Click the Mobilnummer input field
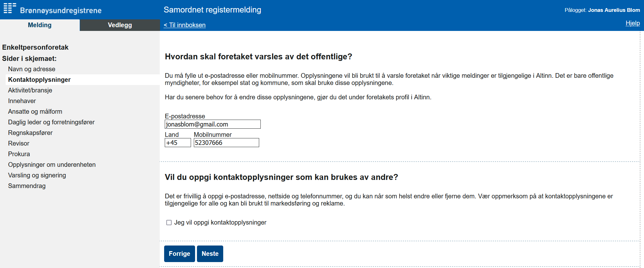Image resolution: width=644 pixels, height=268 pixels. (x=226, y=143)
